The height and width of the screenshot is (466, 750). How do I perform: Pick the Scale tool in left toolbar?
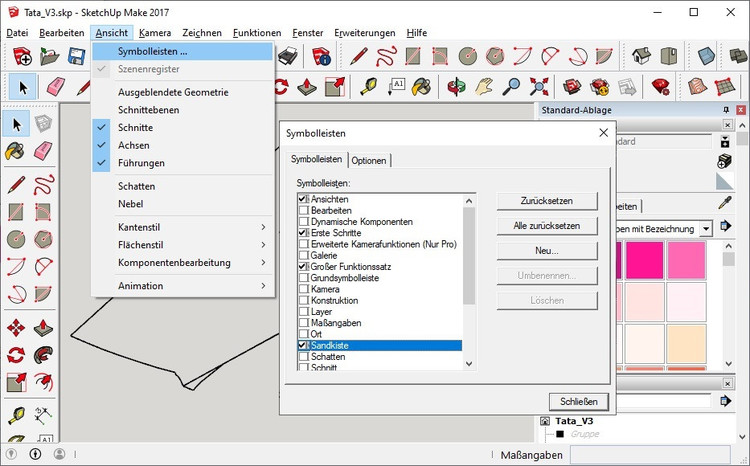point(15,382)
